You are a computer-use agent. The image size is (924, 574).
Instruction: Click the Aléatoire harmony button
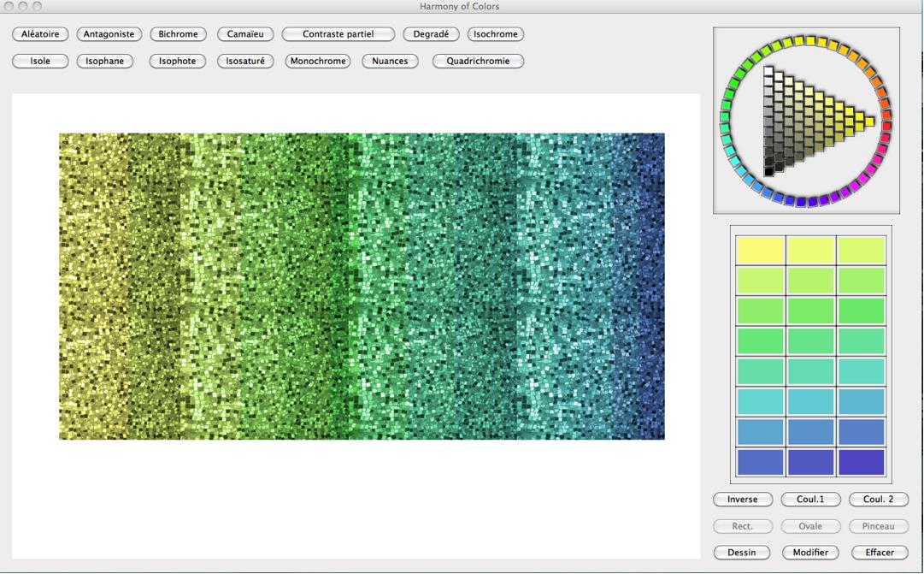coord(40,34)
